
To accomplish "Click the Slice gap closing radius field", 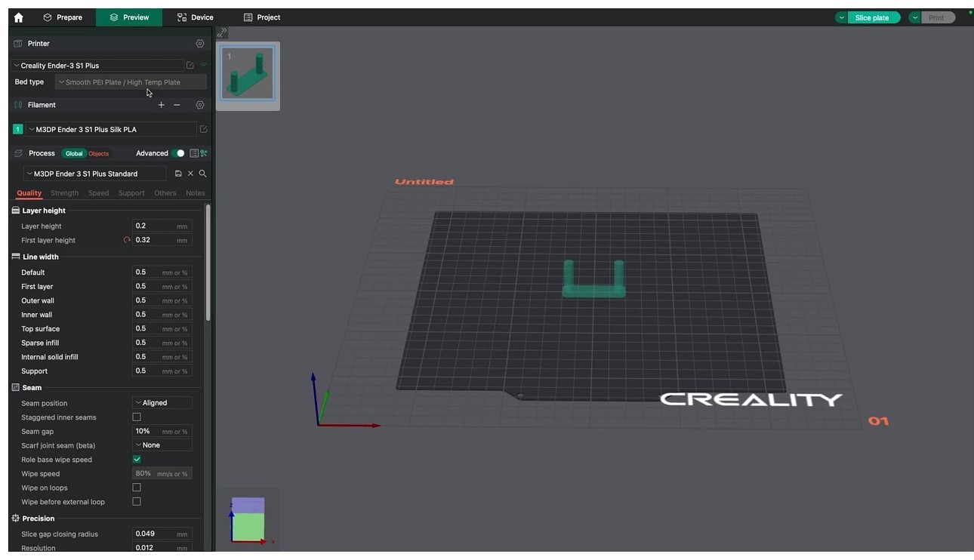I will pyautogui.click(x=162, y=534).
